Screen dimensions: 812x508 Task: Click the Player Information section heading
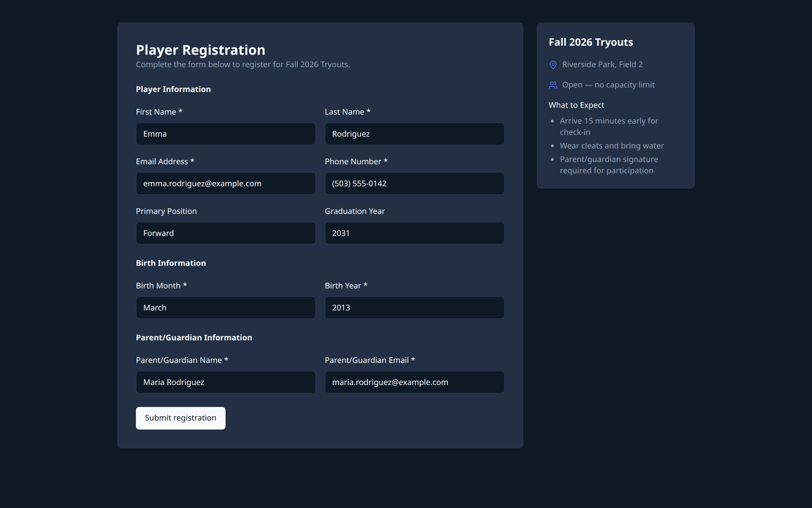tap(173, 89)
